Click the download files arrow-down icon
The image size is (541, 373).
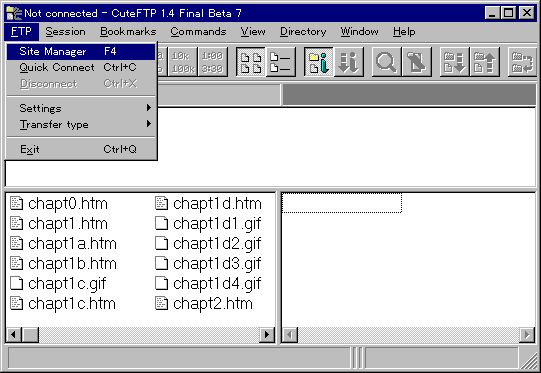pos(454,62)
